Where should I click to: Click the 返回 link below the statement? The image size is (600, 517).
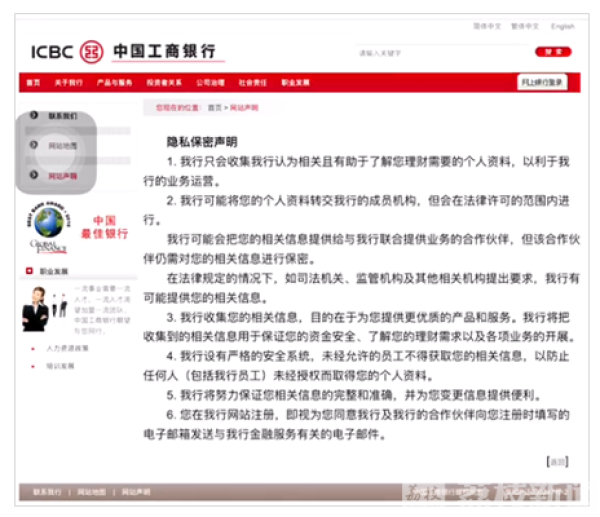click(557, 461)
